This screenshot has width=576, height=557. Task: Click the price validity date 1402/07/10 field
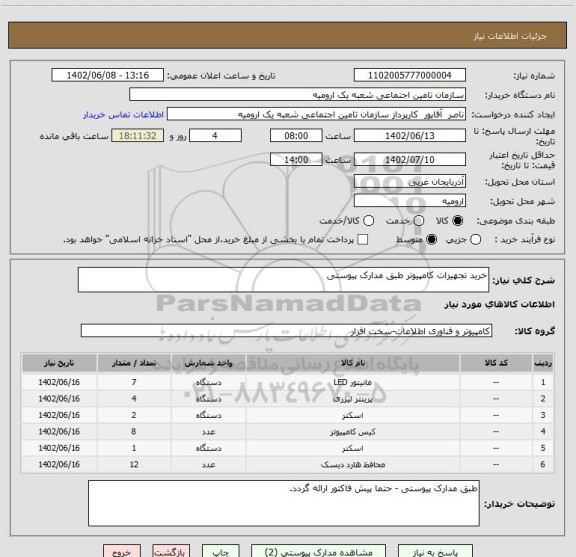[410, 159]
